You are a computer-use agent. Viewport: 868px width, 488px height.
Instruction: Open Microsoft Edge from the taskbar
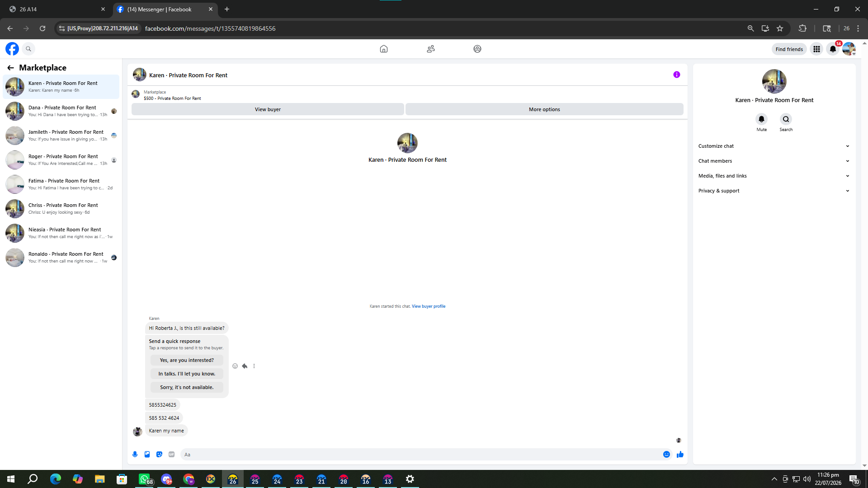55,479
